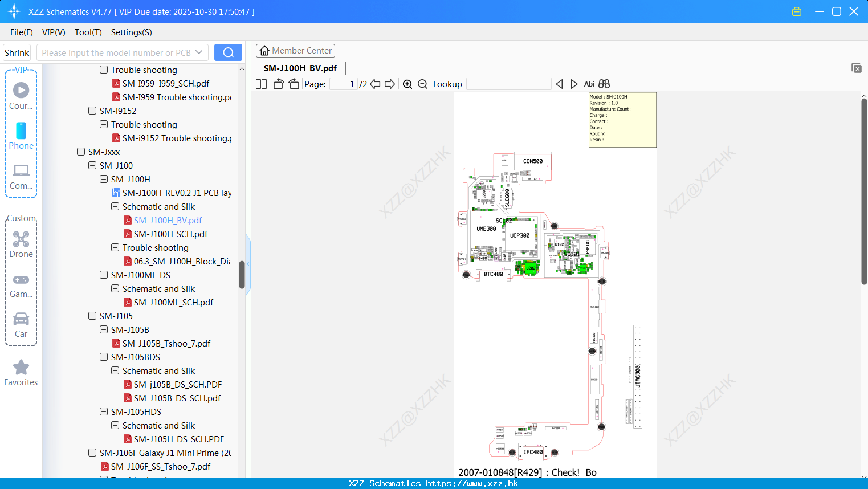Screen dimensions: 868x489
Task: Open the Tool(T) menu
Action: click(88, 32)
